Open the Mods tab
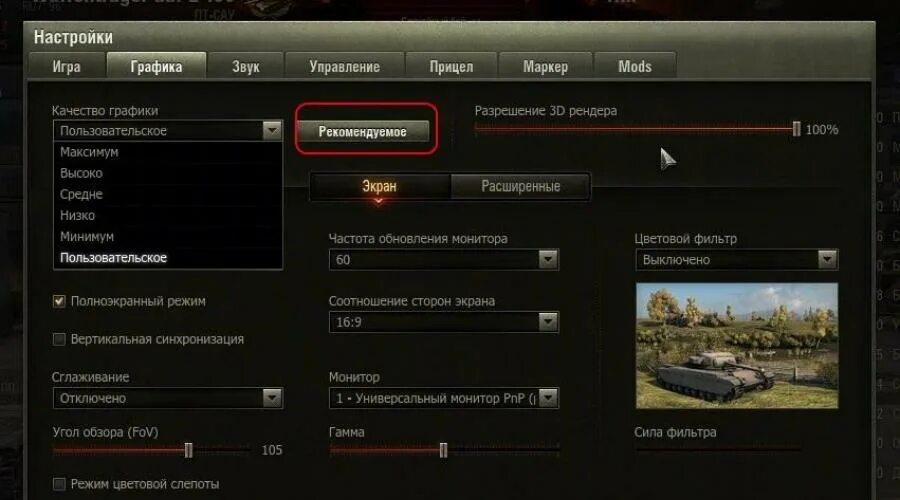The width and height of the screenshot is (900, 500). click(635, 67)
